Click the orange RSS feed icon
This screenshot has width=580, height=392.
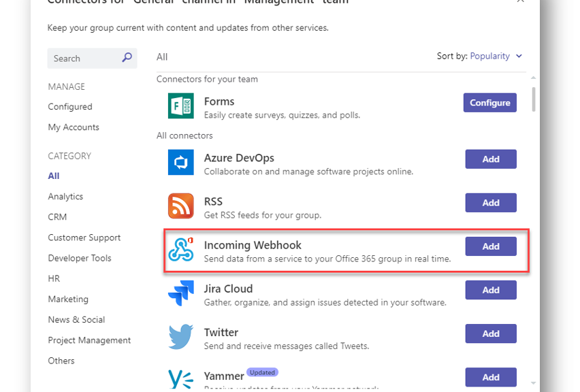pyautogui.click(x=180, y=206)
